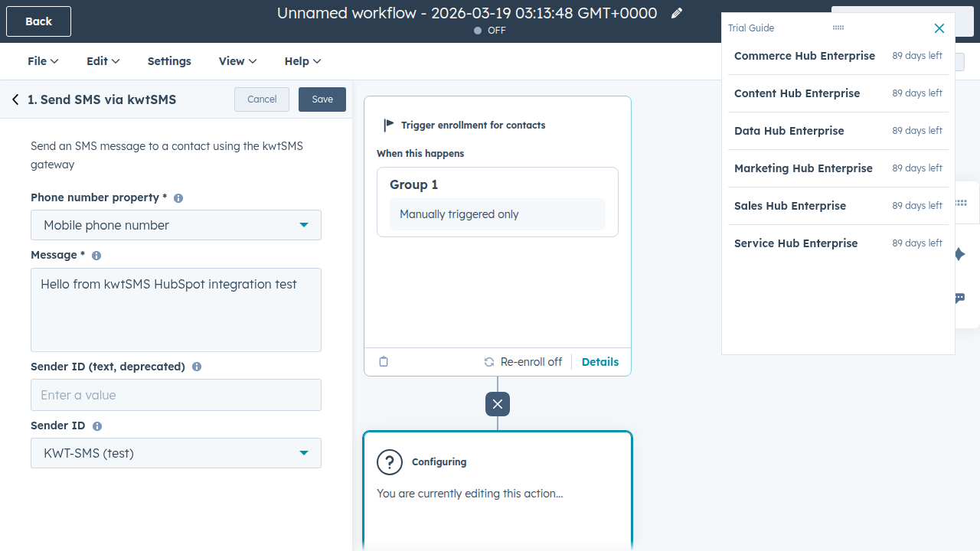Expand the View menu chevron
This screenshot has width=980, height=551.
pyautogui.click(x=252, y=61)
